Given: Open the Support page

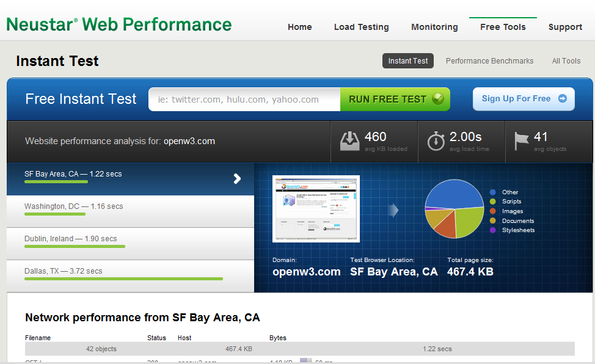Looking at the screenshot, I should (x=565, y=27).
